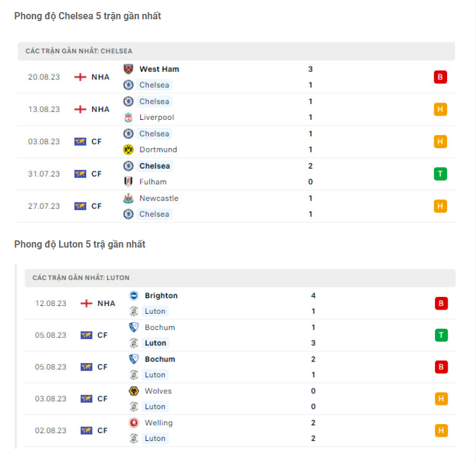The width and height of the screenshot is (476, 462).
Task: Click the Dortmund club logo icon
Action: click(128, 149)
